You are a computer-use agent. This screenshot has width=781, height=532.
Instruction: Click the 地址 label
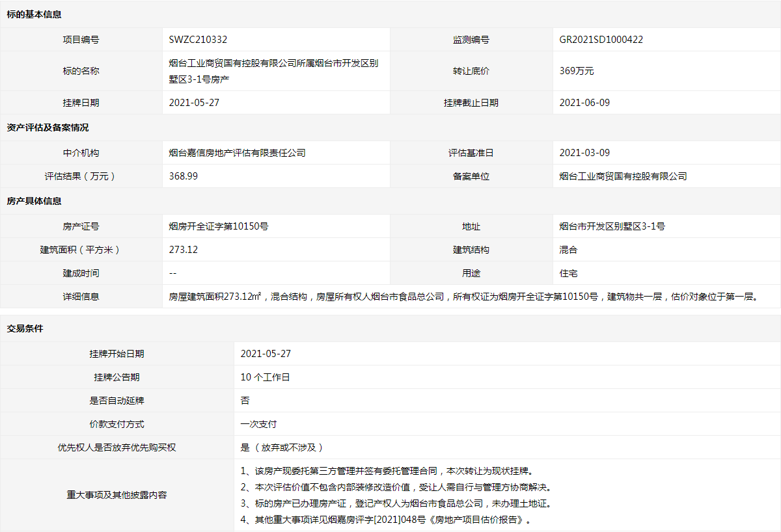pos(471,226)
